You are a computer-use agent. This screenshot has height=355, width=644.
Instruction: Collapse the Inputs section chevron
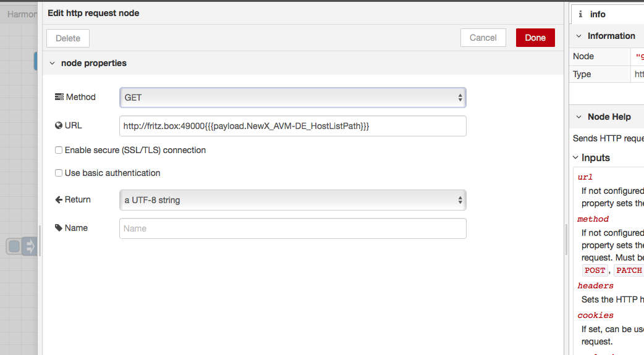tap(575, 157)
